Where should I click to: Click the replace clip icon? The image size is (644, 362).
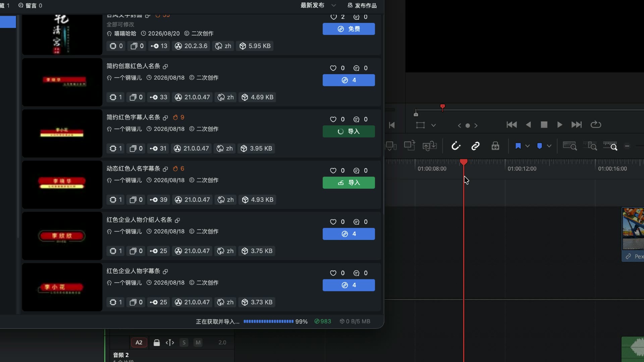click(430, 146)
